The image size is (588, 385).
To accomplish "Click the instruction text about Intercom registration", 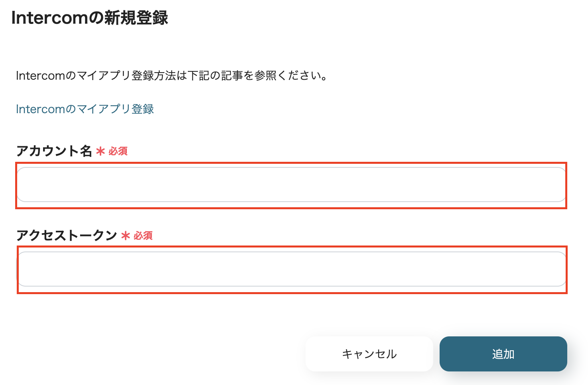I will (x=171, y=76).
